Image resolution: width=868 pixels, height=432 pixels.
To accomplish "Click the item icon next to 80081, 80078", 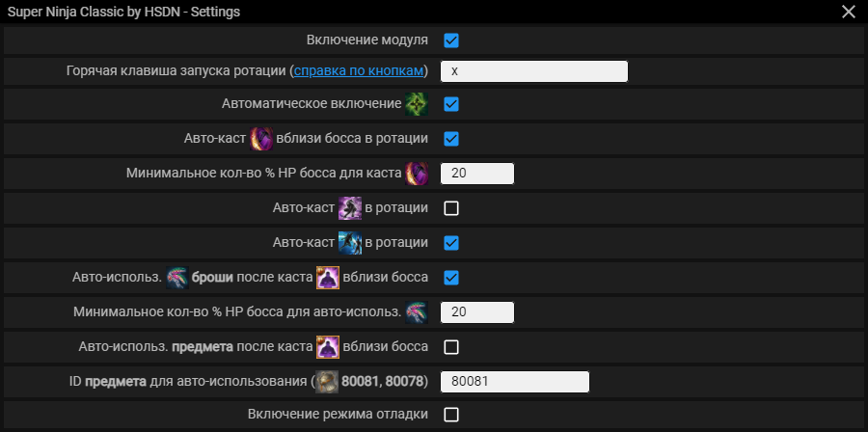I will pos(327,381).
